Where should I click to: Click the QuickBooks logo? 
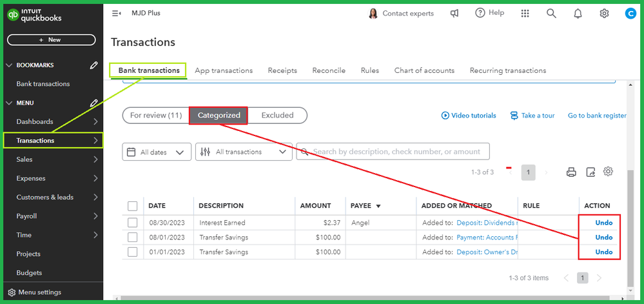(x=35, y=15)
